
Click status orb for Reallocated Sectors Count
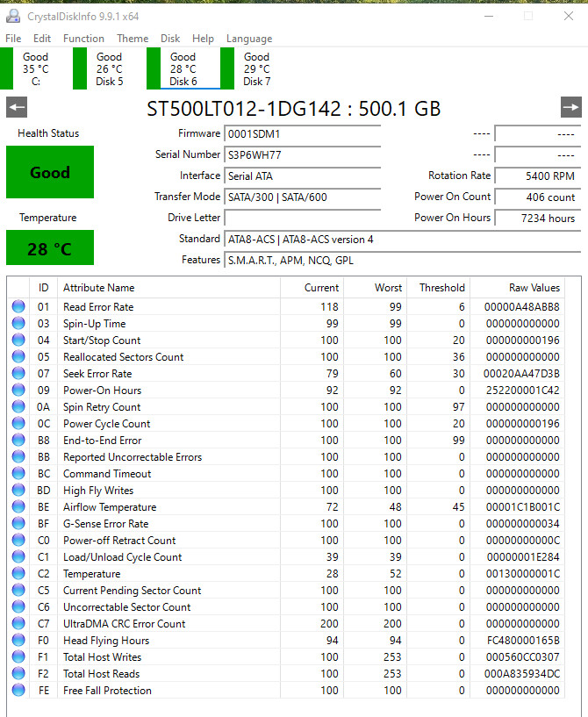click(18, 356)
